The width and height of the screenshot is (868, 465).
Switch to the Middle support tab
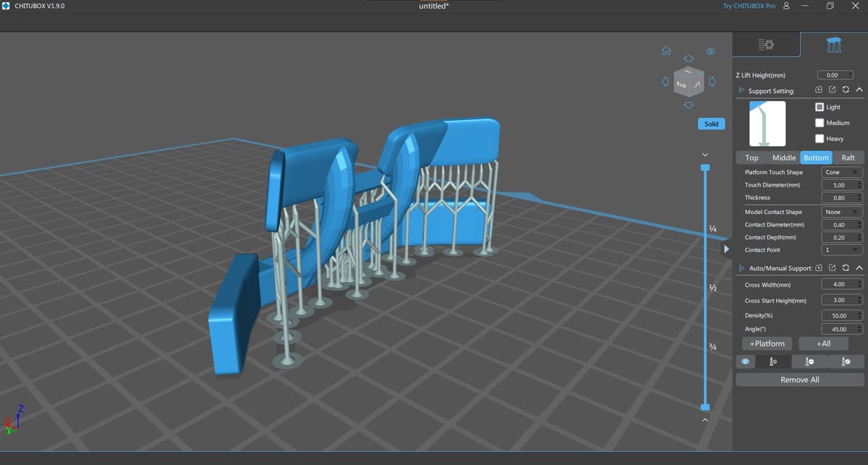pyautogui.click(x=783, y=158)
